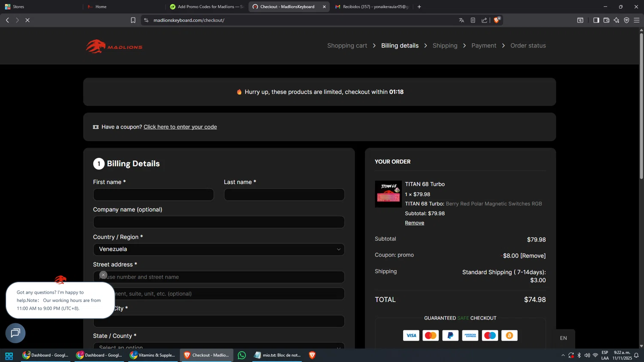This screenshot has width=644, height=362.
Task: Open Country / Region dropdown showing Venezuela
Action: pyautogui.click(x=219, y=249)
